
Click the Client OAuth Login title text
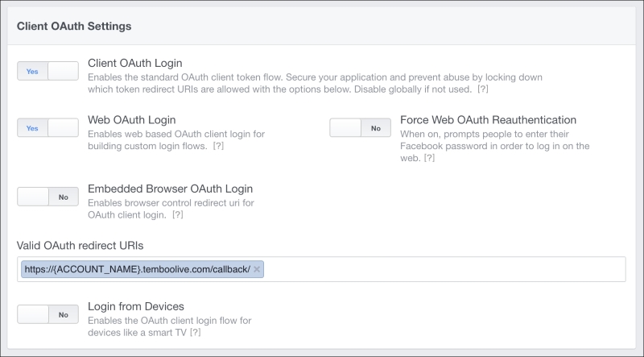(134, 63)
